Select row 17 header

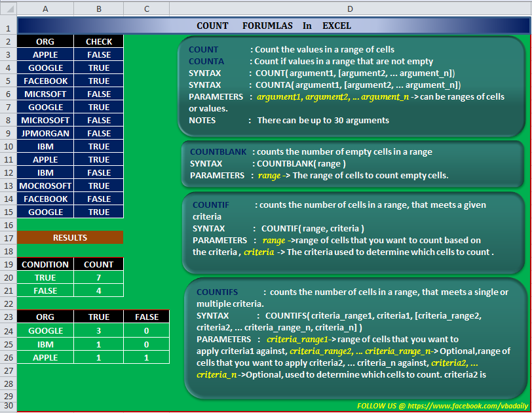coord(9,238)
